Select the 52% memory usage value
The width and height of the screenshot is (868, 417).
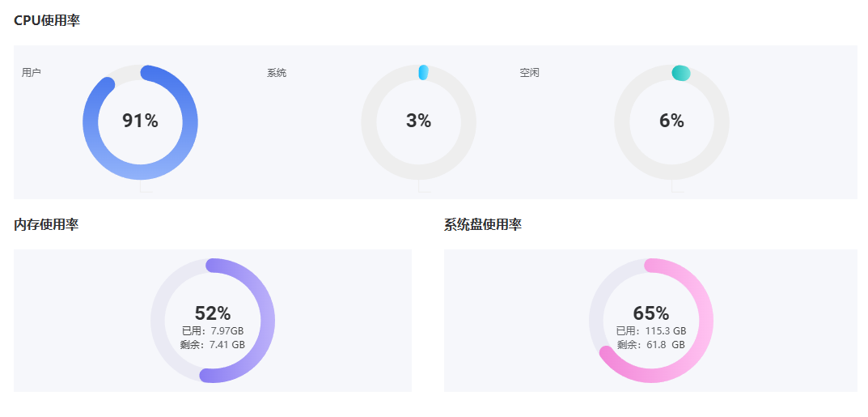[x=213, y=313]
